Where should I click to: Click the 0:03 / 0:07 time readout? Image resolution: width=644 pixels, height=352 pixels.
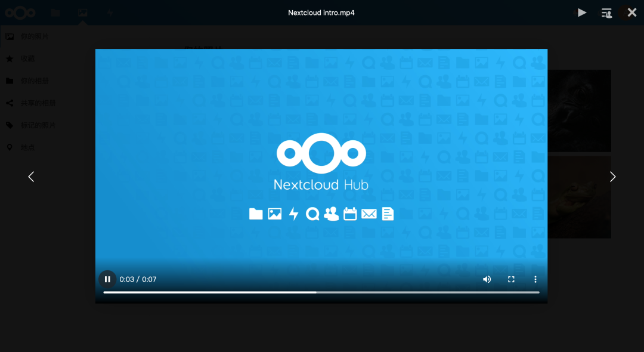click(138, 279)
